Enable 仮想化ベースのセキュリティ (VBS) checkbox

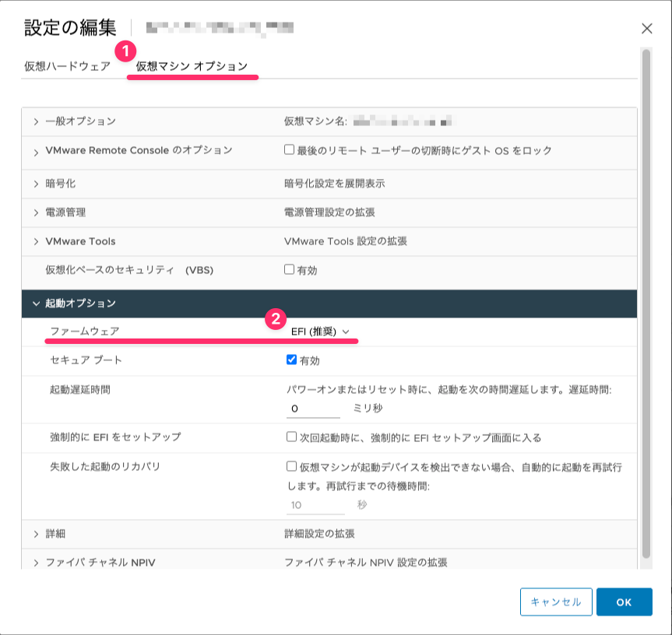(290, 269)
